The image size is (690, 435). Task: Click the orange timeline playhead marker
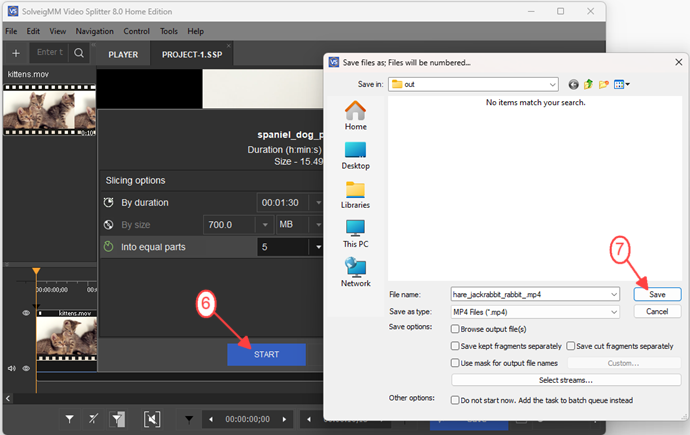click(36, 271)
